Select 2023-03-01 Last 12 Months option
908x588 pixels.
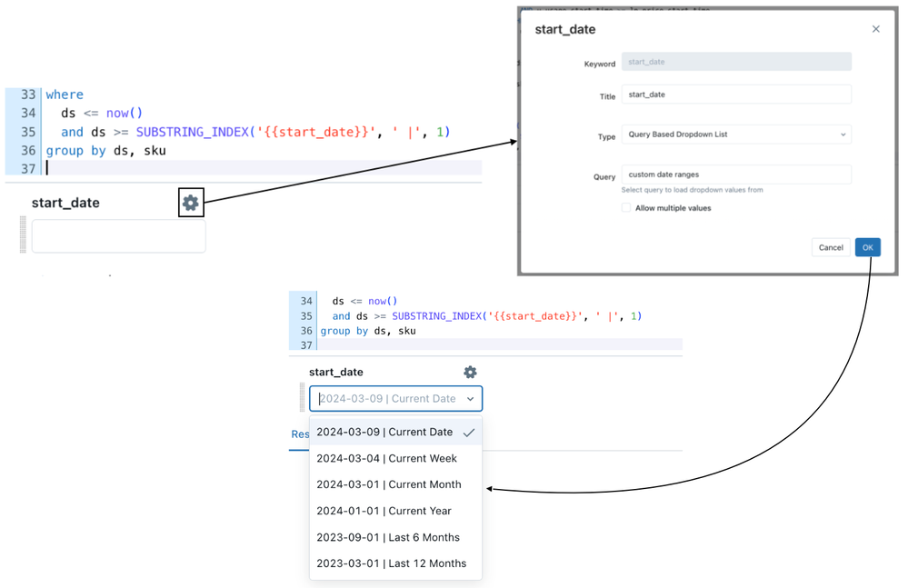click(x=392, y=563)
